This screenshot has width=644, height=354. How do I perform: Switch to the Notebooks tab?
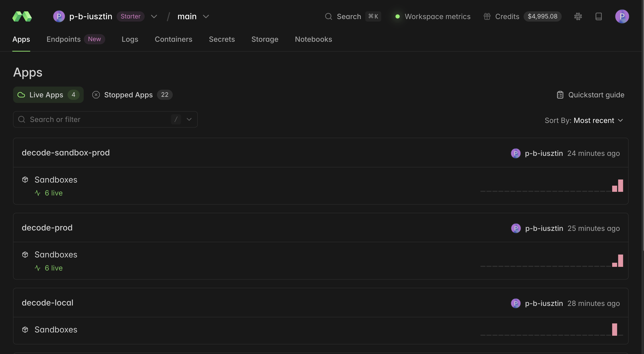click(x=314, y=39)
